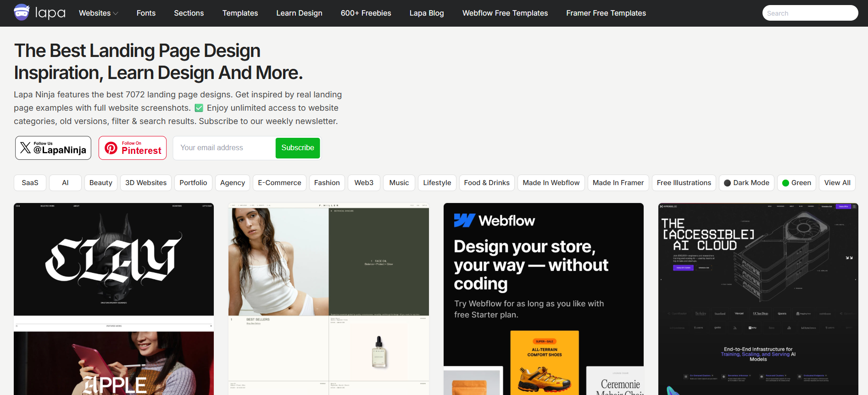Open 600+ Freebies in the navbar
This screenshot has width=868, height=395.
coord(366,13)
